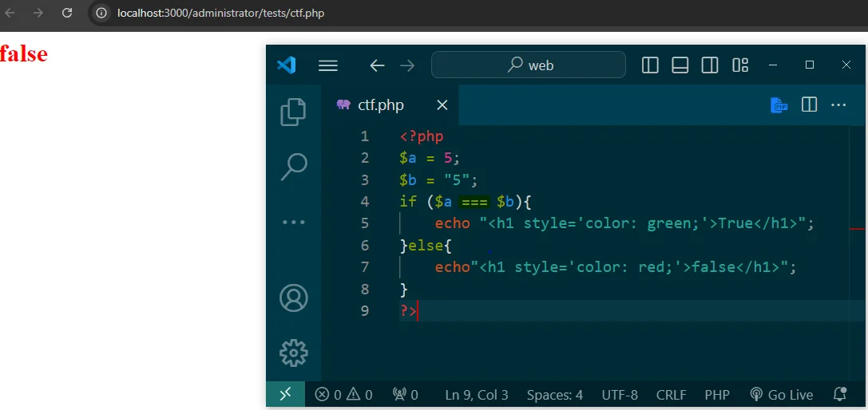Viewport: 868px width, 410px height.
Task: Change file encoding UTF-8
Action: [620, 395]
